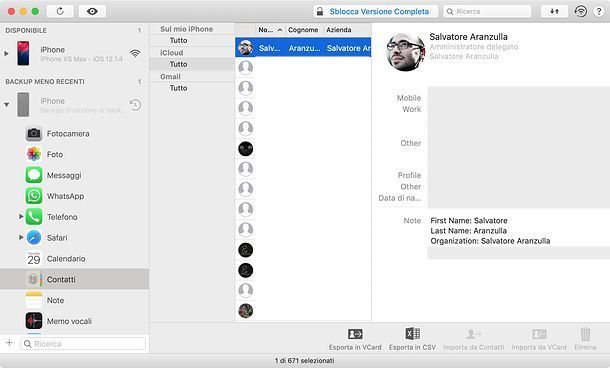Click Salvatore Aranzulla's large profile photo
Screen dimensions: 610x368
point(405,52)
